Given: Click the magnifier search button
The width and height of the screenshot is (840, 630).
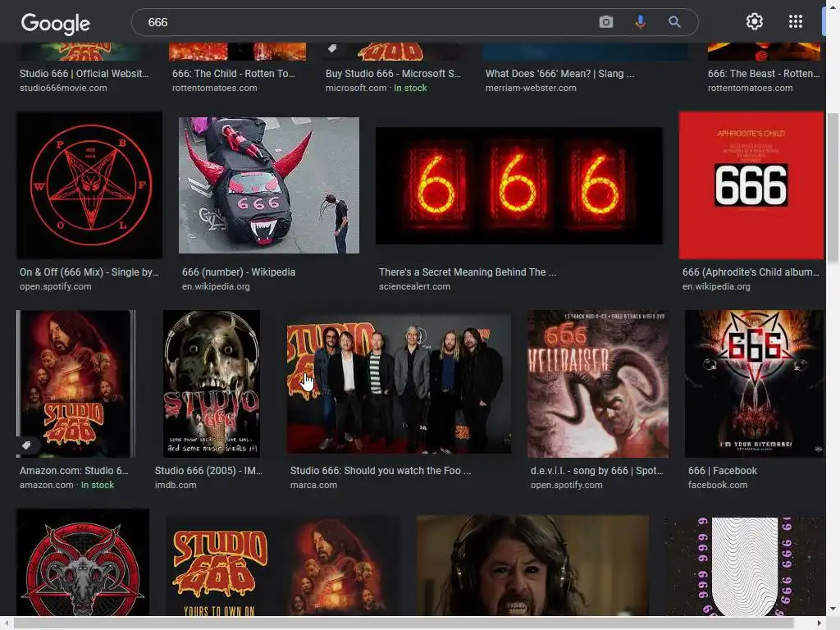Looking at the screenshot, I should pyautogui.click(x=674, y=22).
